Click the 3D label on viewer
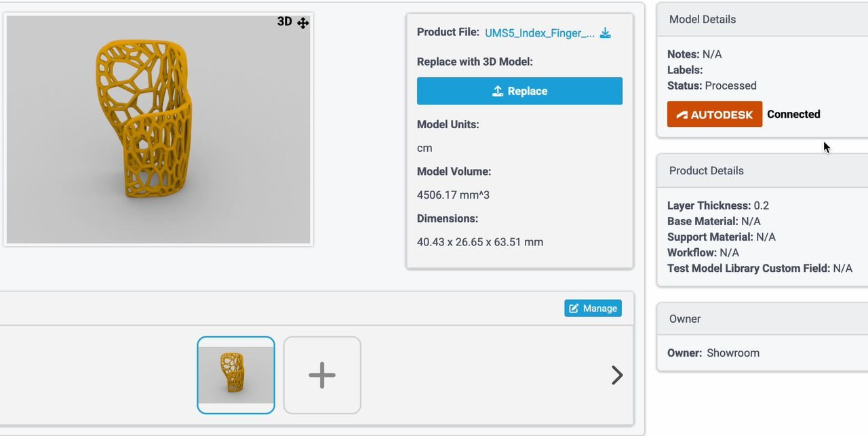The height and width of the screenshot is (436, 868). 285,22
